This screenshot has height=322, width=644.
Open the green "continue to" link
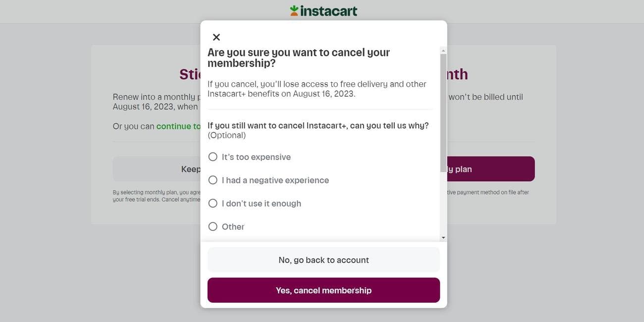coord(178,126)
